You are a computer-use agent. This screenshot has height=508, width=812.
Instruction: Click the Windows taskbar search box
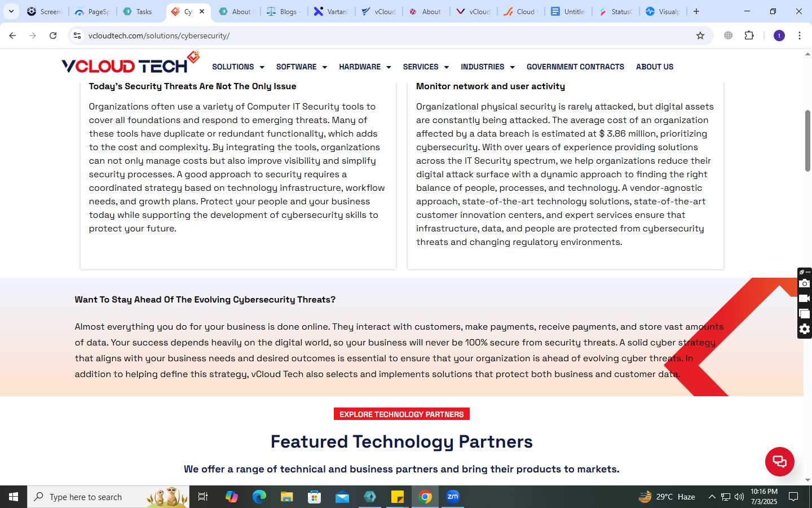(x=108, y=497)
